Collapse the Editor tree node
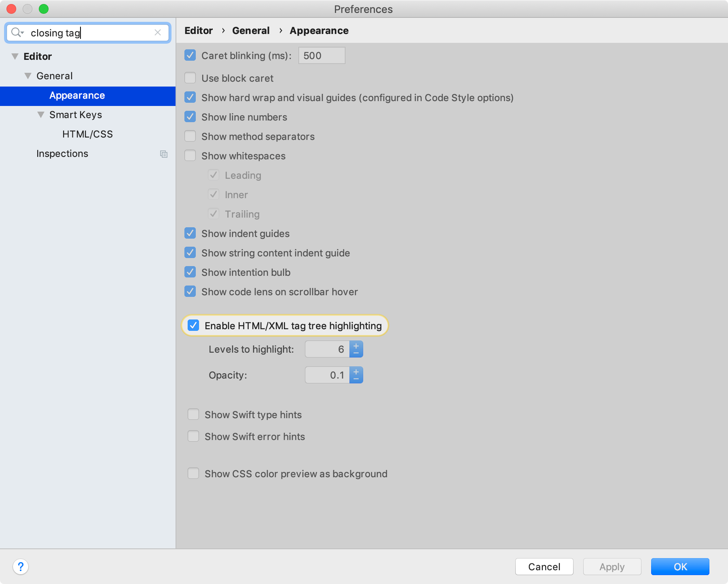Image resolution: width=728 pixels, height=584 pixels. [x=15, y=57]
